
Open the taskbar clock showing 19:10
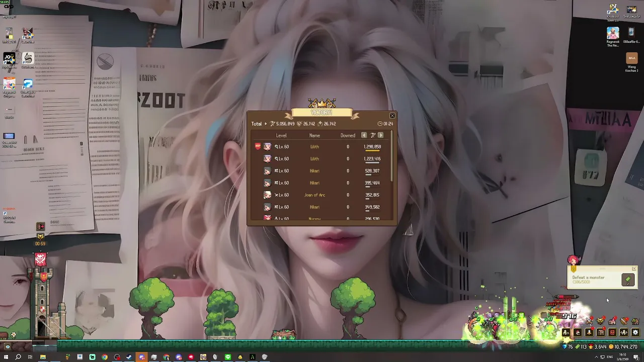pos(622,357)
